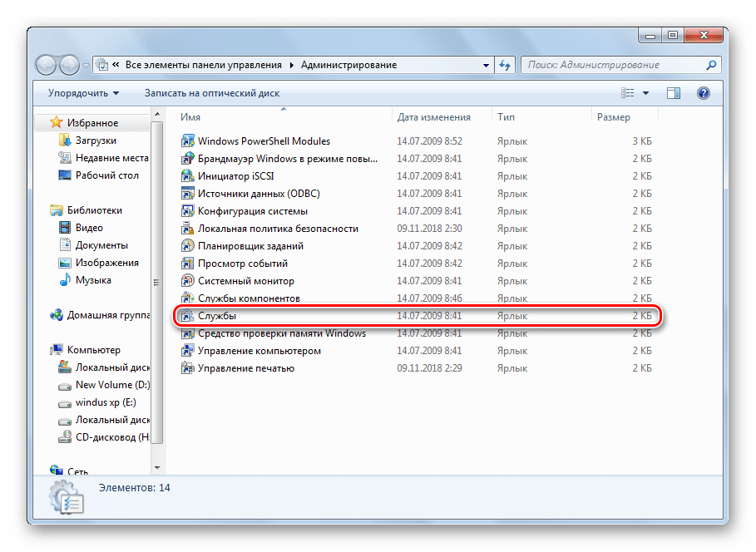This screenshot has height=552, width=756.
Task: Click Администрирование in the address breadcrumb
Action: (x=348, y=65)
